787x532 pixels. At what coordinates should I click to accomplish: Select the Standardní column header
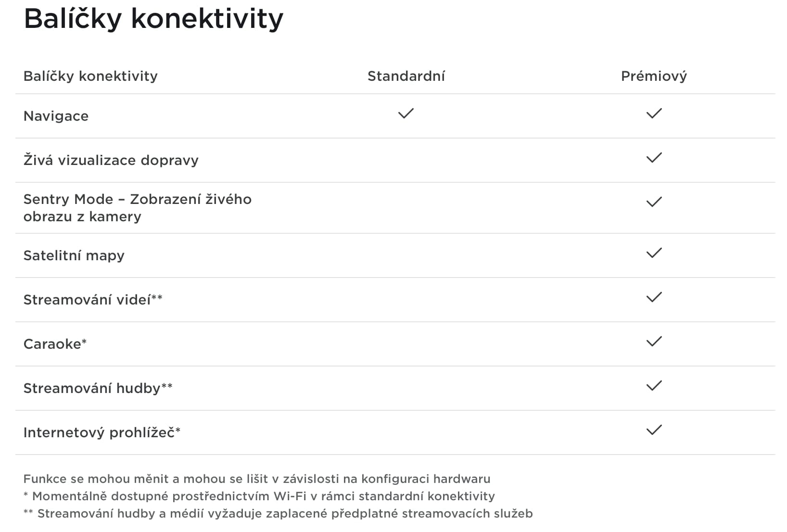click(406, 76)
